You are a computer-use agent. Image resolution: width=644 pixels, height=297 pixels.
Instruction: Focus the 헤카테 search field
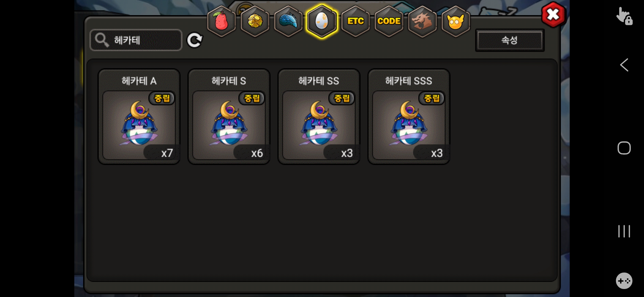[x=136, y=40]
